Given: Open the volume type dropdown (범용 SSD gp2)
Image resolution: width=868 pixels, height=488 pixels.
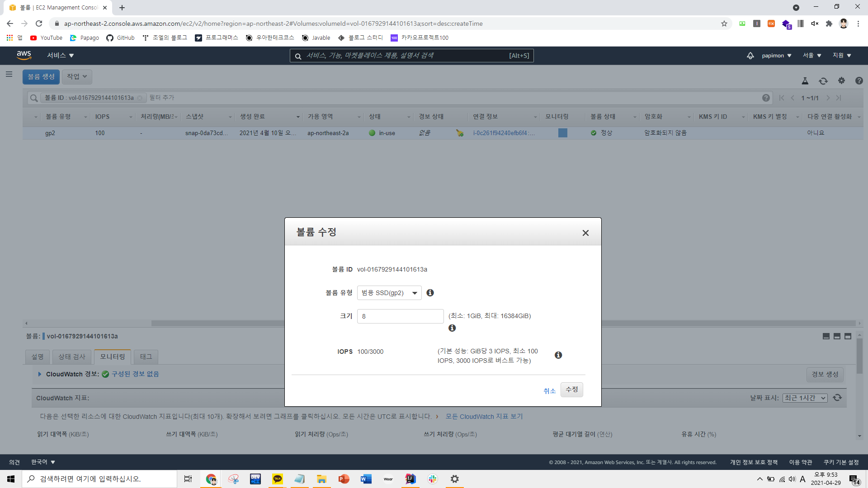Looking at the screenshot, I should (x=389, y=293).
